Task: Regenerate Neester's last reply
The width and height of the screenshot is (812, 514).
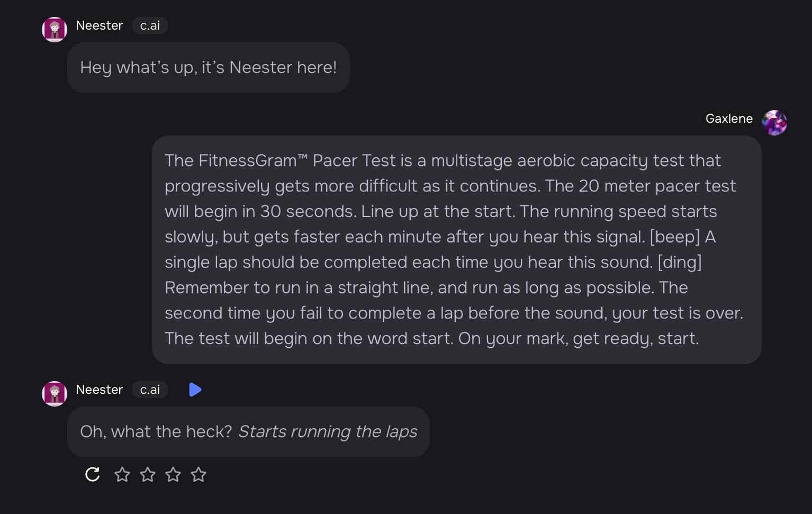Action: click(x=93, y=474)
